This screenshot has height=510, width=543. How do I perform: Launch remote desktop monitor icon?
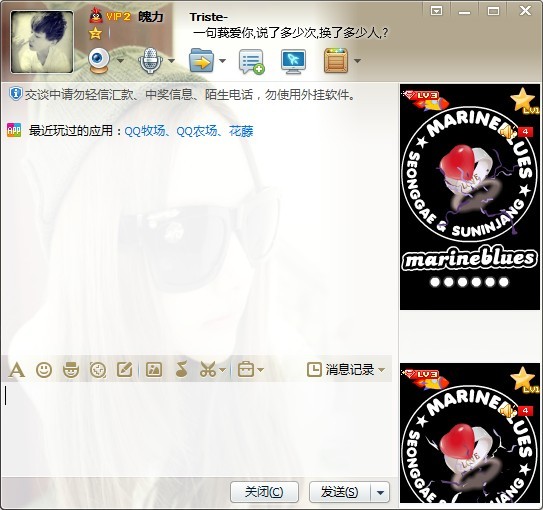click(293, 61)
